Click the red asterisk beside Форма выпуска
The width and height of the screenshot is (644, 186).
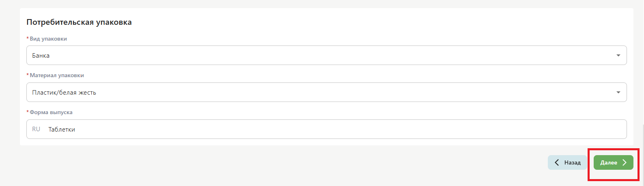pyautogui.click(x=28, y=112)
